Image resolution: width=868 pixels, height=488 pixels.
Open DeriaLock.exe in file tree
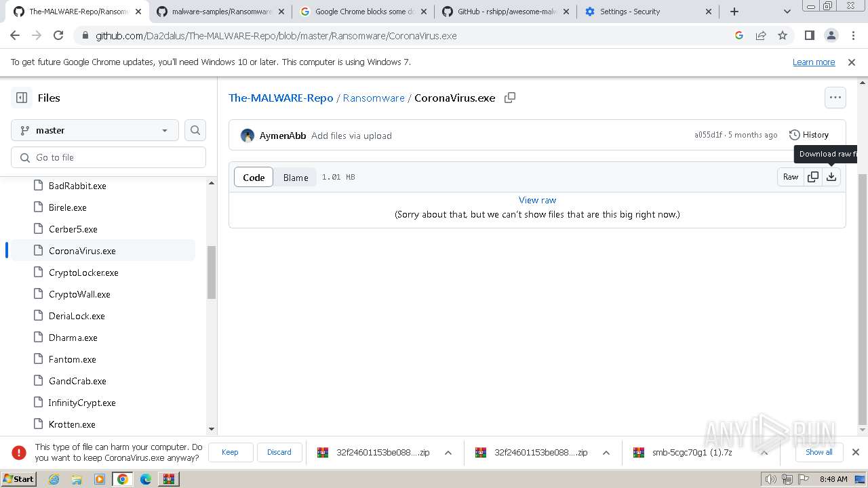click(x=77, y=316)
